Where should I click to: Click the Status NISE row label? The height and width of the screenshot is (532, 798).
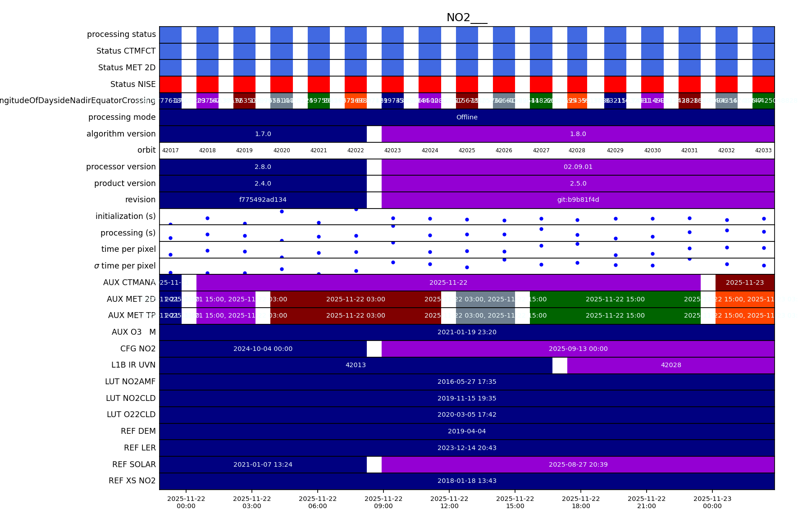[x=133, y=84]
